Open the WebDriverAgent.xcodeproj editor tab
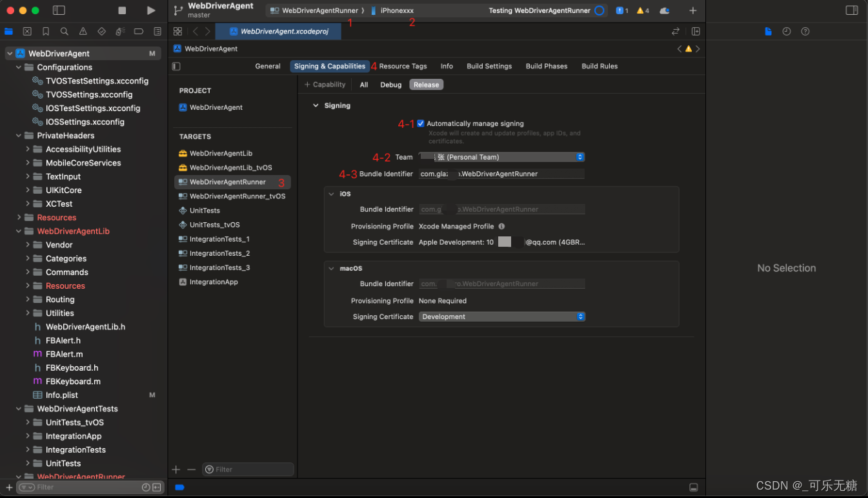 (x=278, y=31)
